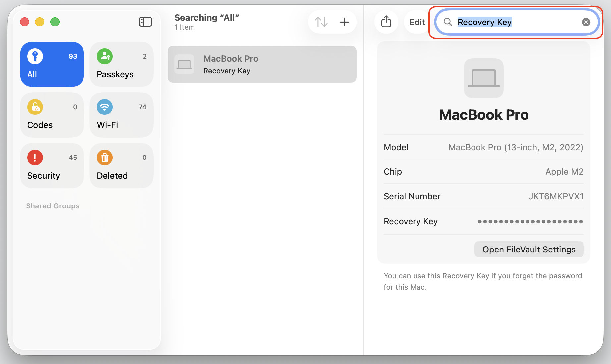Reveal the hidden Recovery Key dots

[x=530, y=221]
